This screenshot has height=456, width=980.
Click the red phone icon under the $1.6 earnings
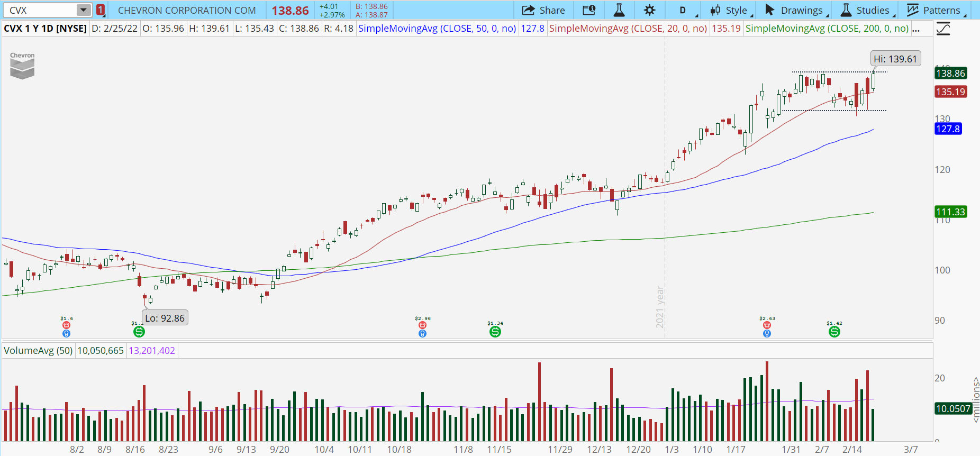(66, 325)
